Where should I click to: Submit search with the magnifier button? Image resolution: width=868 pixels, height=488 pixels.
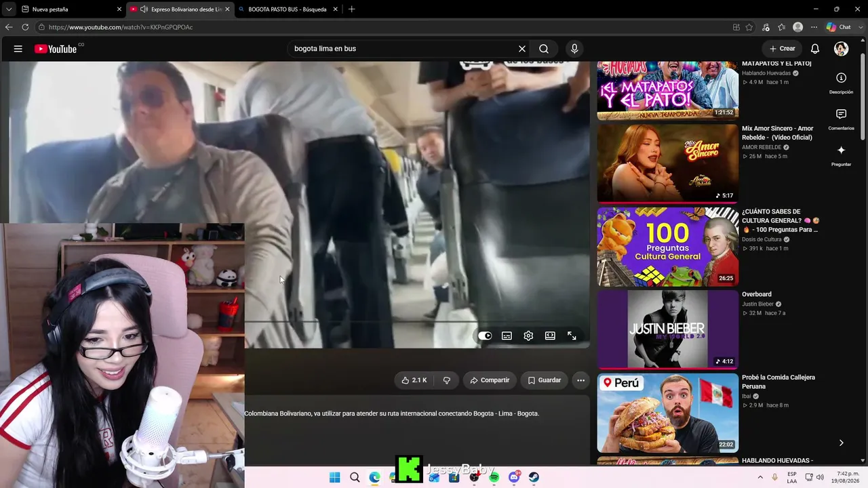[x=544, y=49]
